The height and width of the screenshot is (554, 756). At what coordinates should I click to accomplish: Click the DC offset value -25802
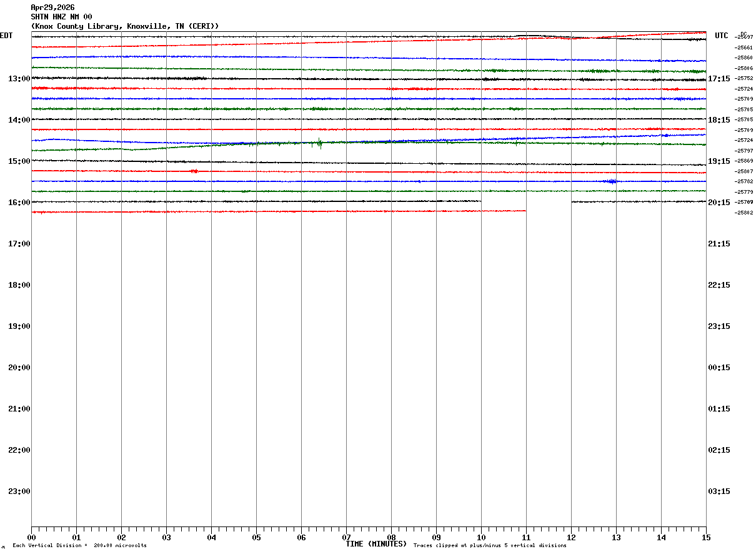click(744, 213)
